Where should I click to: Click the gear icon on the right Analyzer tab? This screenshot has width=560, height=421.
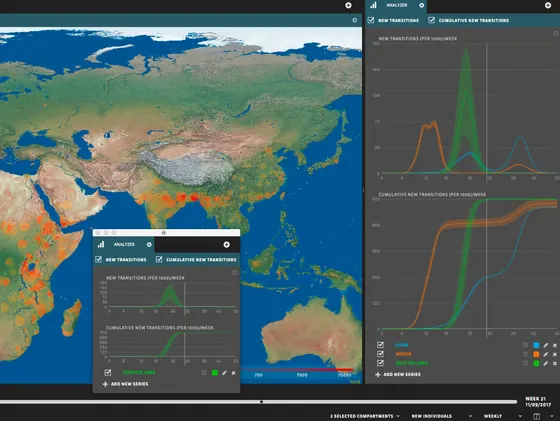coord(422,5)
